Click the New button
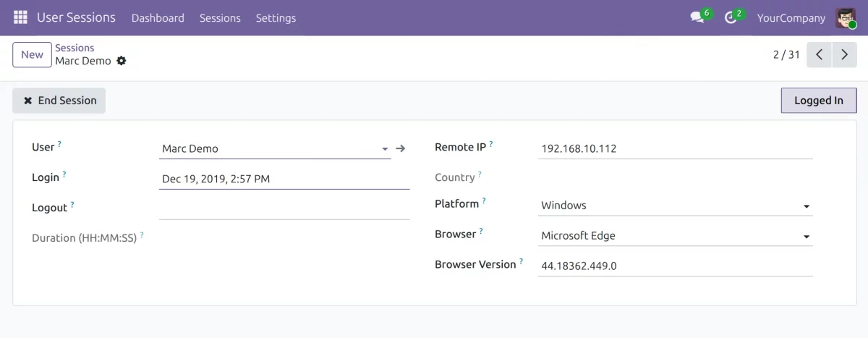The image size is (868, 338). coord(32,54)
